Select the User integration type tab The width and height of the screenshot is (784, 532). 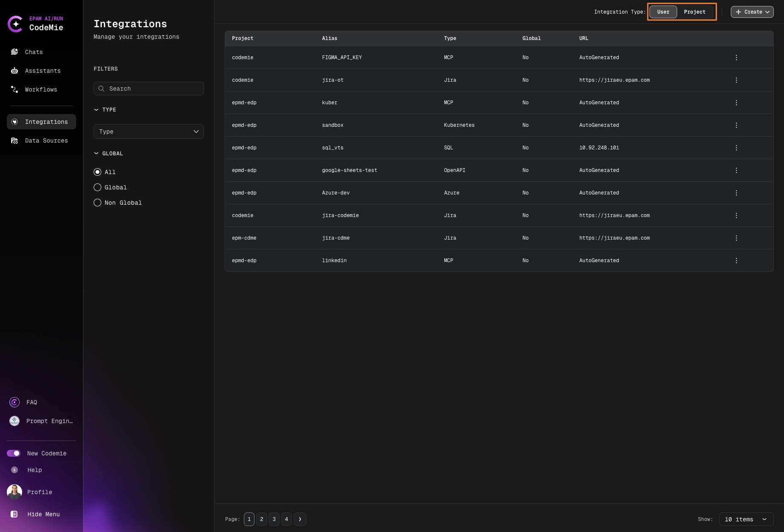coord(663,11)
